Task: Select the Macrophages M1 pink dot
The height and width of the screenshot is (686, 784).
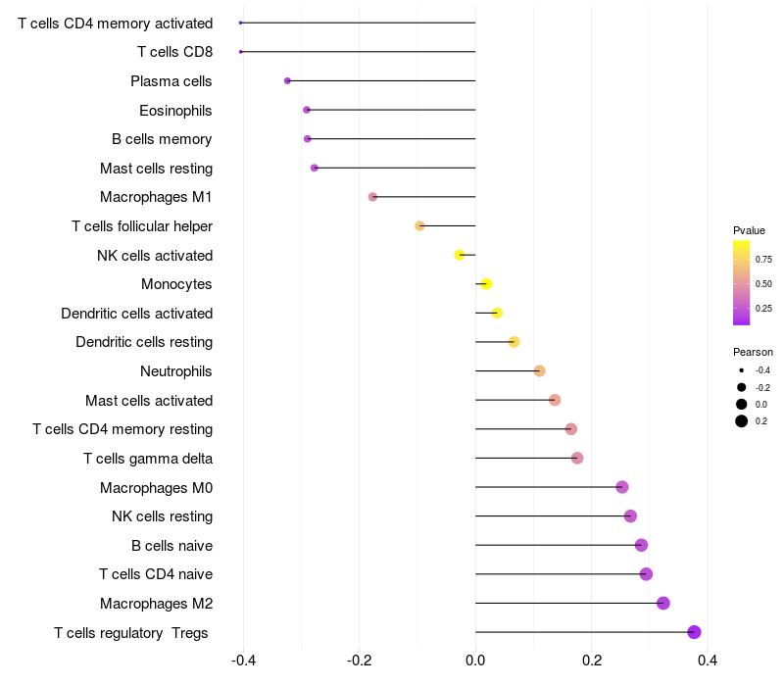Action: tap(372, 197)
